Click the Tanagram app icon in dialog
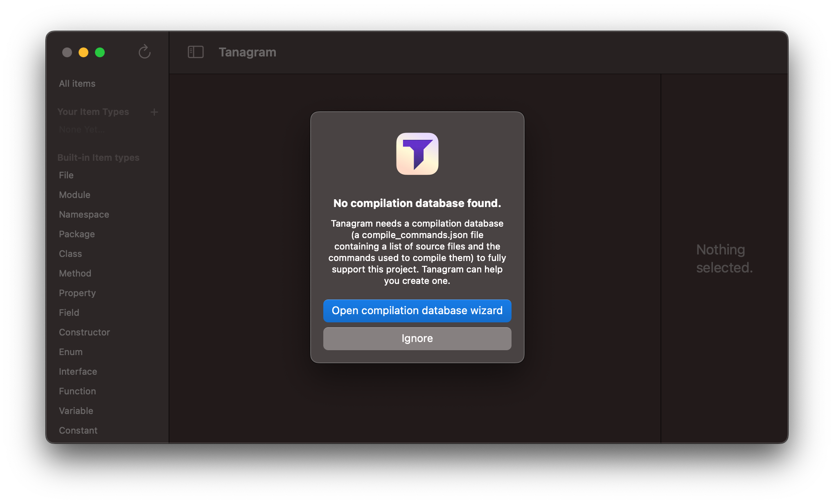Screen dimensions: 834x504 (417, 154)
